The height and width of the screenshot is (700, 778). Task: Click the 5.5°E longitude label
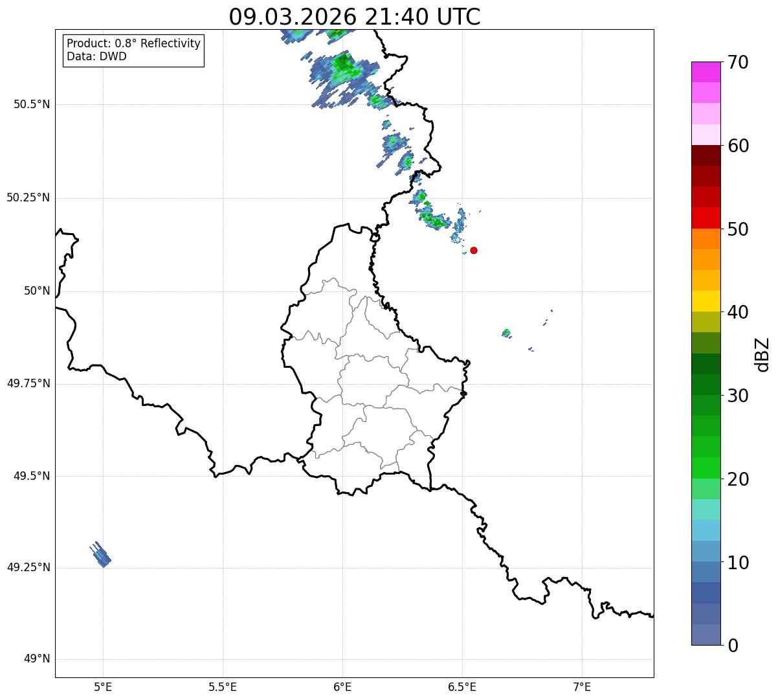(223, 687)
